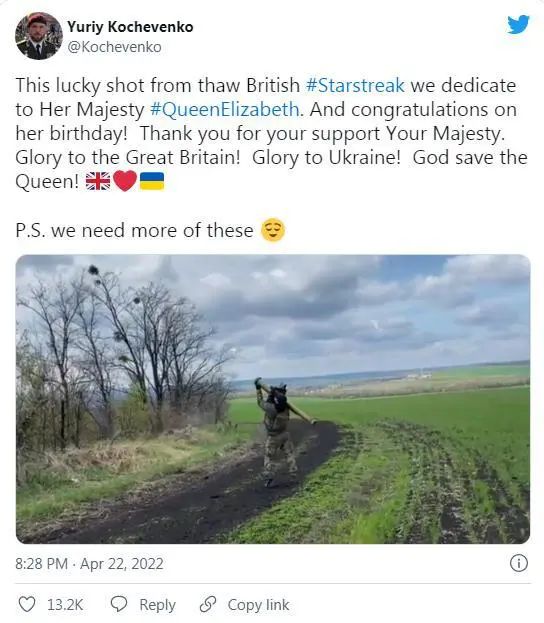Viewport: 544px width, 623px height.
Task: Click the 13.2K likes count
Action: pyautogui.click(x=65, y=605)
